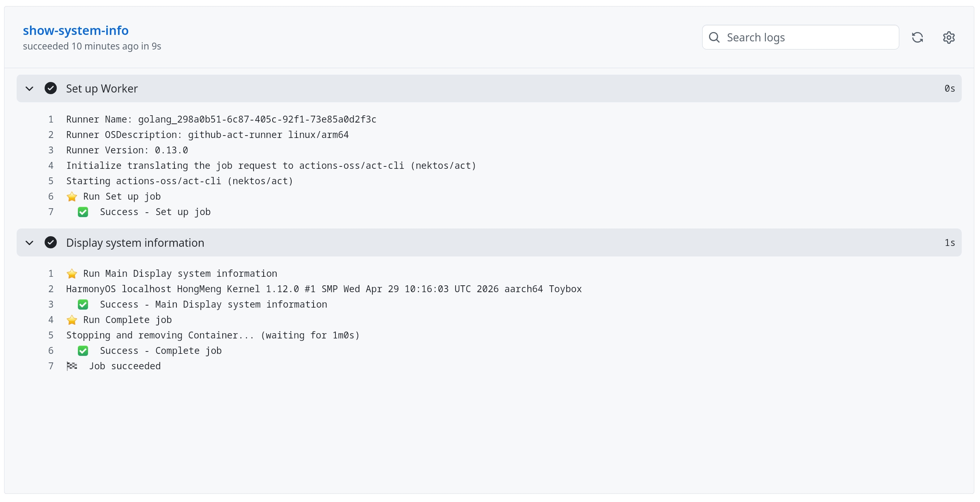Click the checkered flag icon beside Job succeeded
The image size is (980, 502).
pyautogui.click(x=72, y=366)
